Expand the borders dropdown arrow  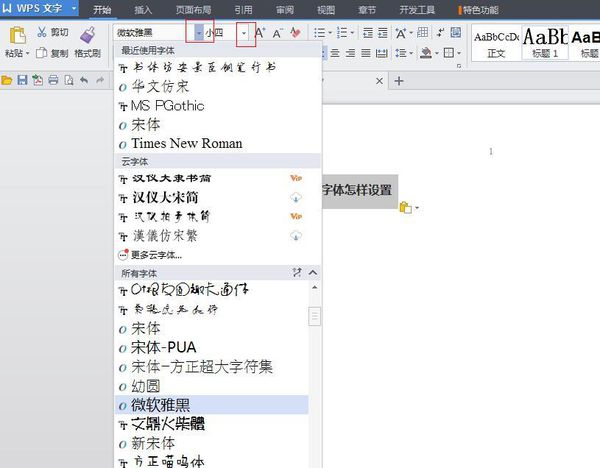(x=459, y=53)
